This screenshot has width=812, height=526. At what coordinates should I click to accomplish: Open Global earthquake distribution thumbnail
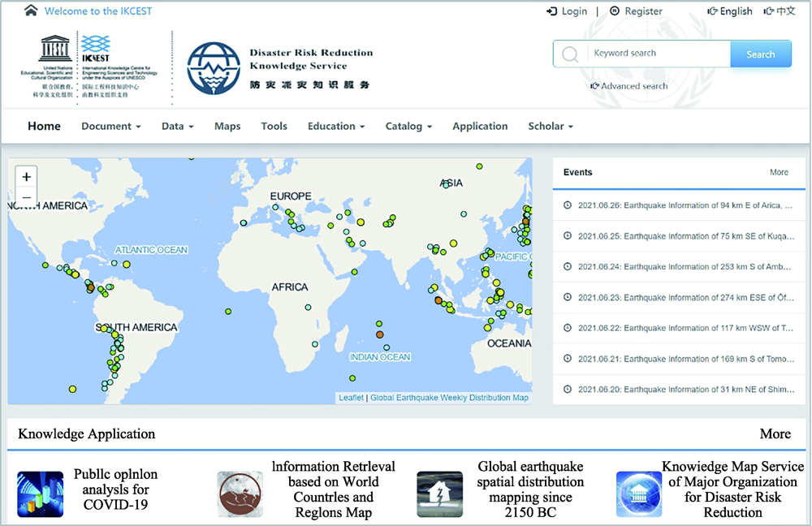[439, 494]
